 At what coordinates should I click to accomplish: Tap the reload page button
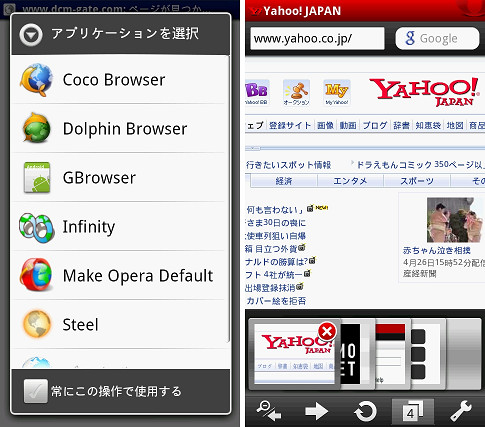[x=365, y=412]
